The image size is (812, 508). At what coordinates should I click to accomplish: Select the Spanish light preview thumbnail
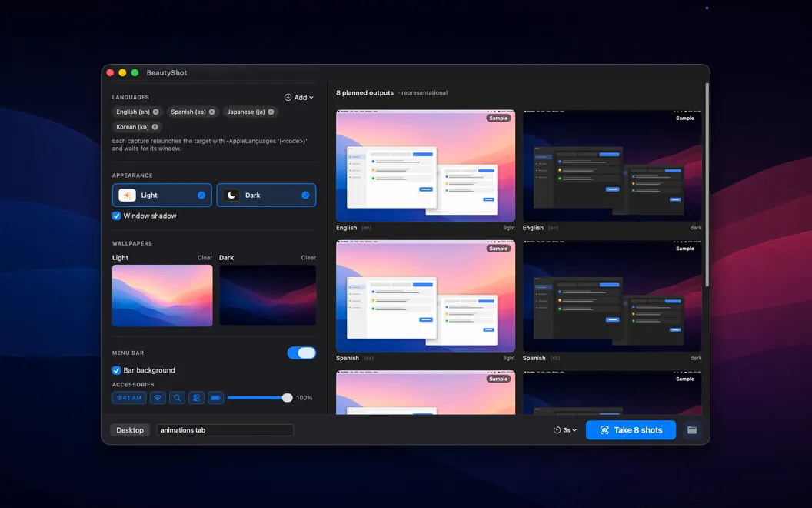(x=426, y=296)
